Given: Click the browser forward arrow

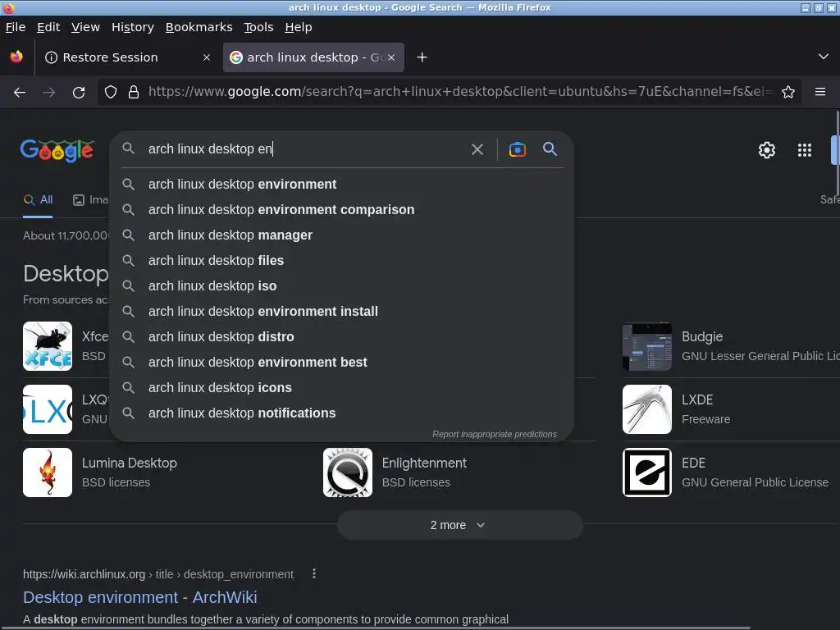Looking at the screenshot, I should tap(49, 92).
